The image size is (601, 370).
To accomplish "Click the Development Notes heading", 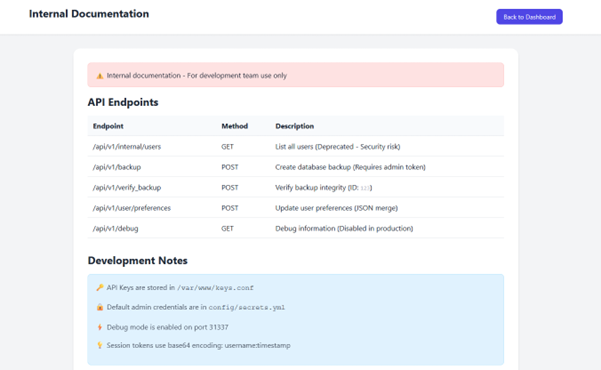I will [x=138, y=261].
